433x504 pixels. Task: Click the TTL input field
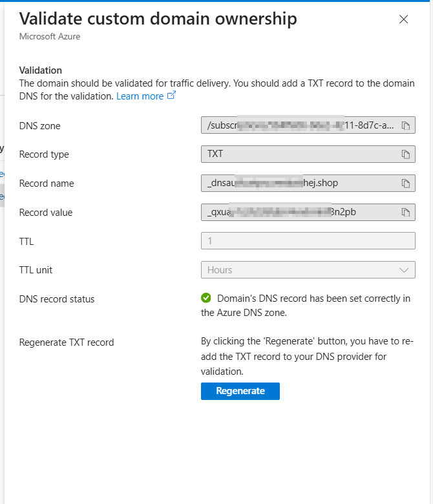(308, 241)
